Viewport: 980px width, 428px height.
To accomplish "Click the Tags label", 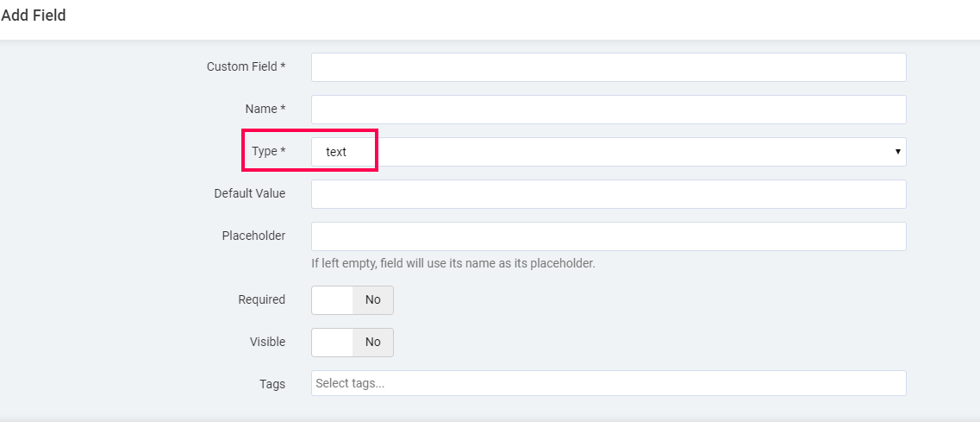I will point(272,384).
